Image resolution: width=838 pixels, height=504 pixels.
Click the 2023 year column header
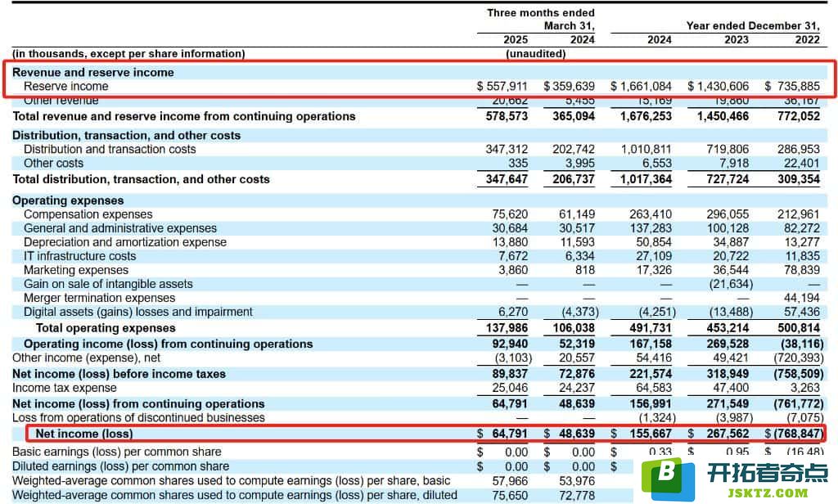737,39
